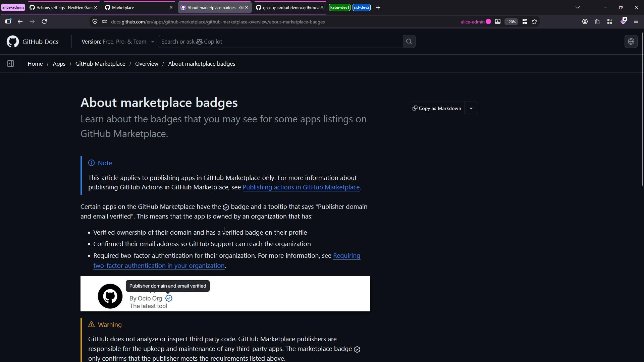Go back to the previous page

(x=20, y=21)
